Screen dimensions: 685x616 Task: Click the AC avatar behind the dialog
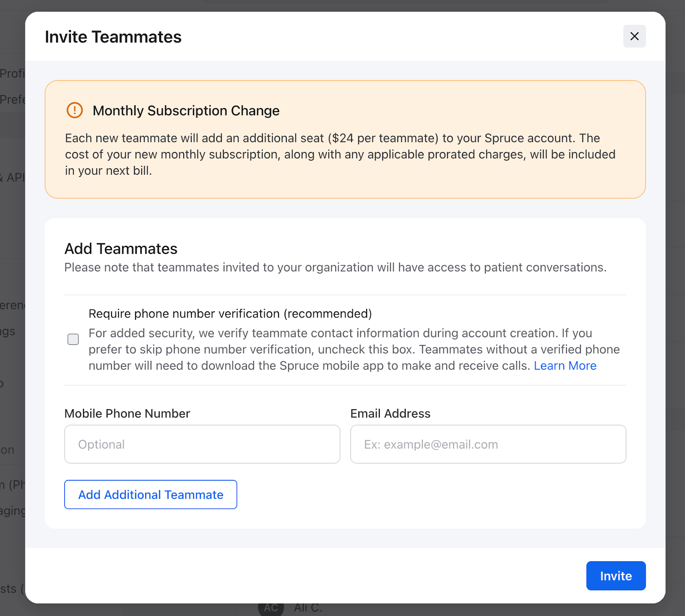pyautogui.click(x=271, y=609)
